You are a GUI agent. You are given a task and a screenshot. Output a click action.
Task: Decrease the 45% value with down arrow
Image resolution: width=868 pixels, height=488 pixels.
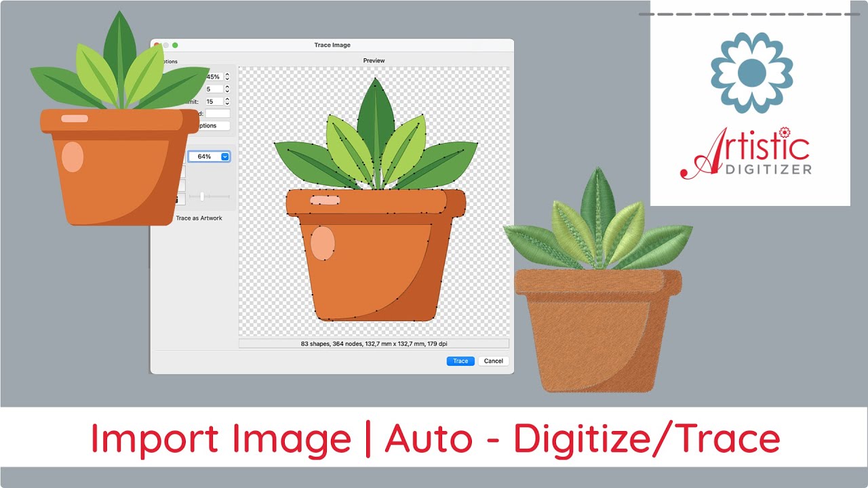pyautogui.click(x=227, y=79)
